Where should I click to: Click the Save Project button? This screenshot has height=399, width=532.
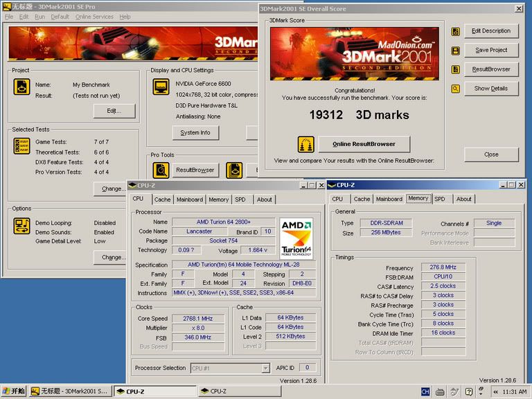(x=491, y=50)
